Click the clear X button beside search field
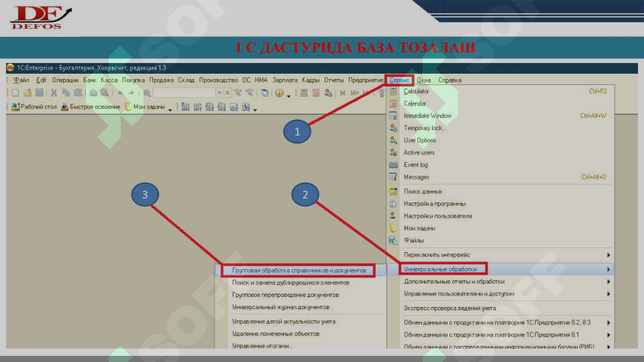 (227, 93)
